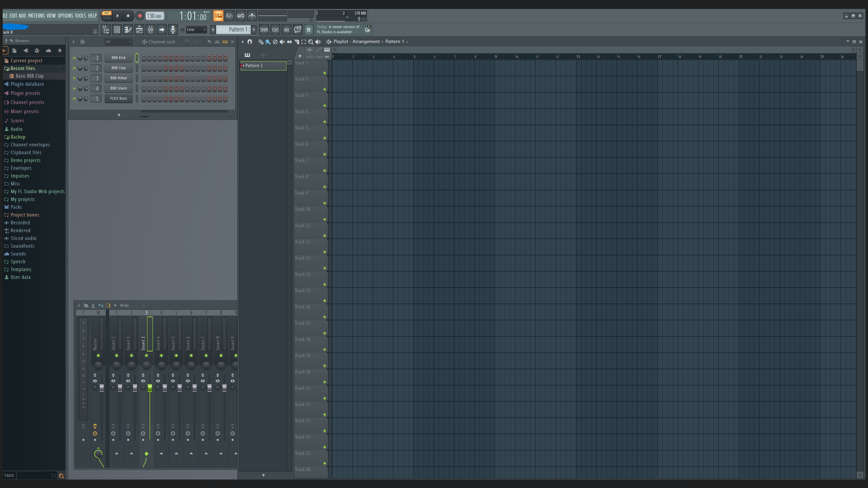Screen dimensions: 868x488
Task: Click the 3-2-1 countdown before recording icon
Action: 229,16
